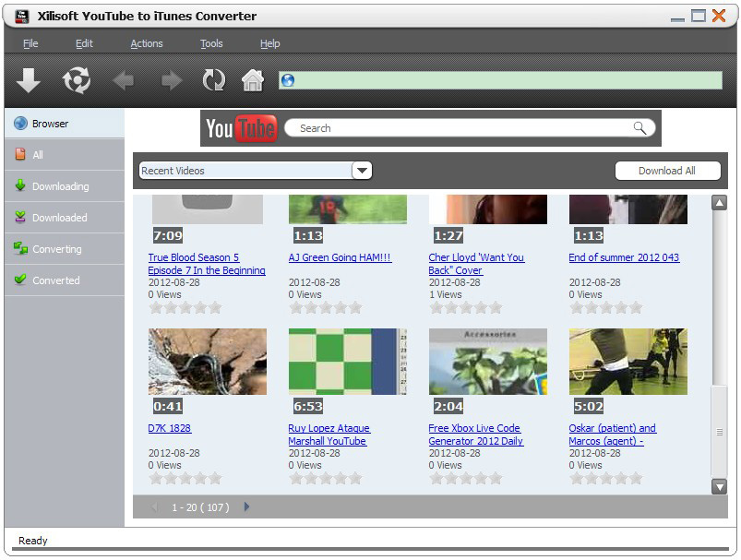Click the convert toolbar icon

(x=77, y=81)
